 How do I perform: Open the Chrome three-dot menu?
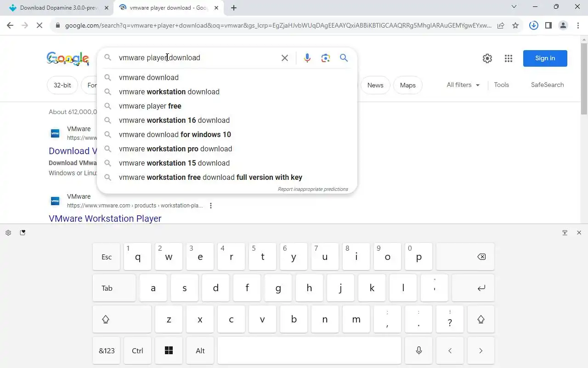(x=578, y=25)
